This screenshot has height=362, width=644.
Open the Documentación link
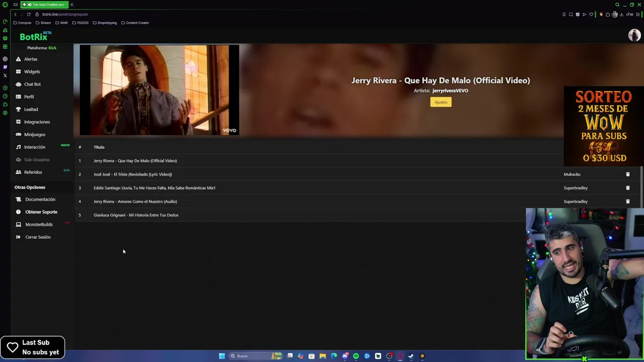[x=40, y=199]
